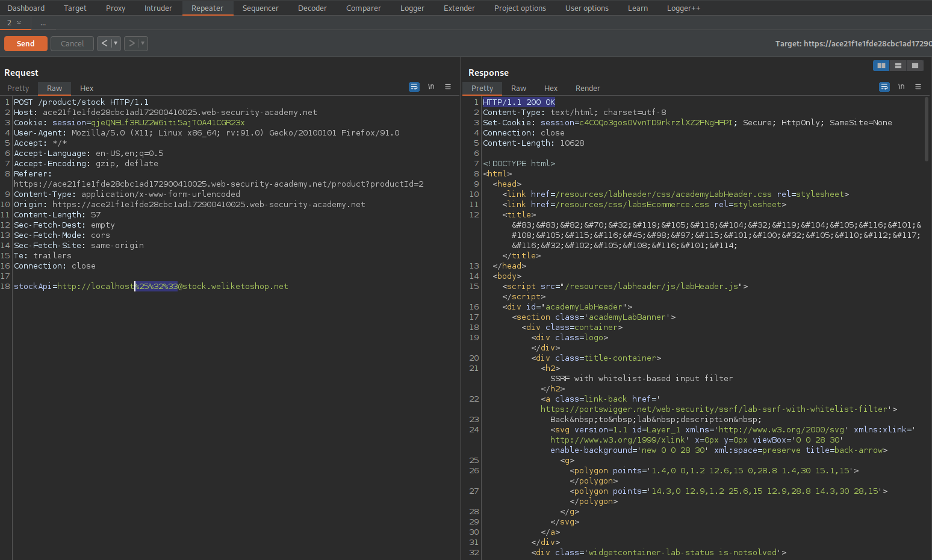
Task: Toggle non-printable characters in Response panel
Action: coord(901,87)
